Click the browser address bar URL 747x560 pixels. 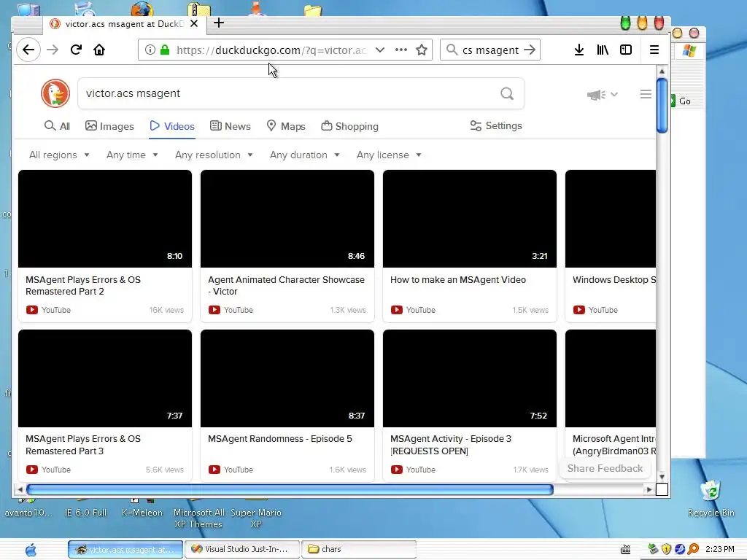point(271,50)
